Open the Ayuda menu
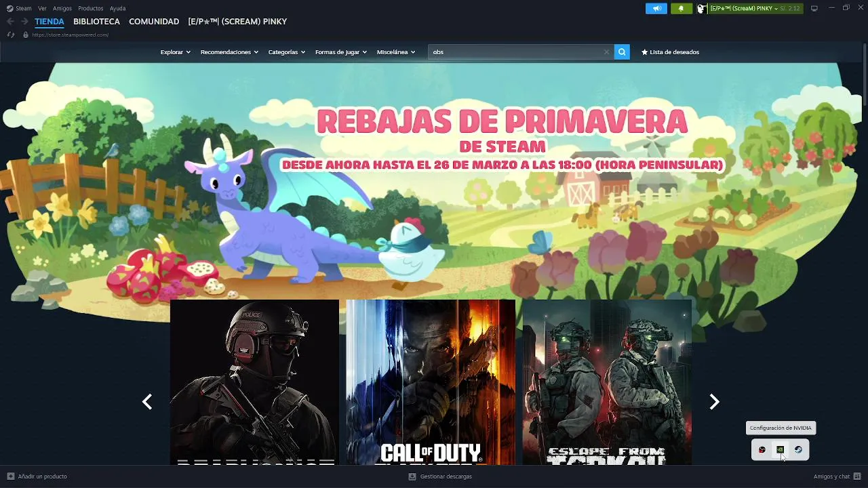Image resolution: width=868 pixels, height=488 pixels. 117,8
